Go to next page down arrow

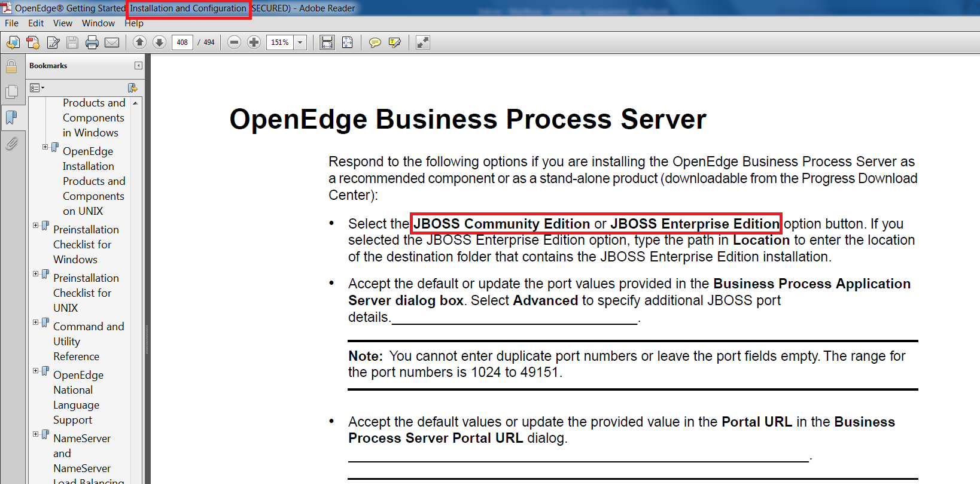coord(159,42)
